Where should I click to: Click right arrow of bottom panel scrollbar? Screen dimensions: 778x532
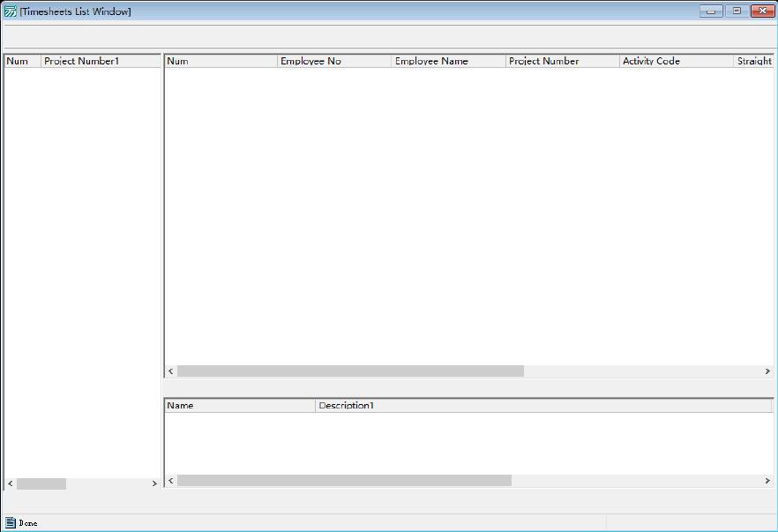[x=767, y=481]
